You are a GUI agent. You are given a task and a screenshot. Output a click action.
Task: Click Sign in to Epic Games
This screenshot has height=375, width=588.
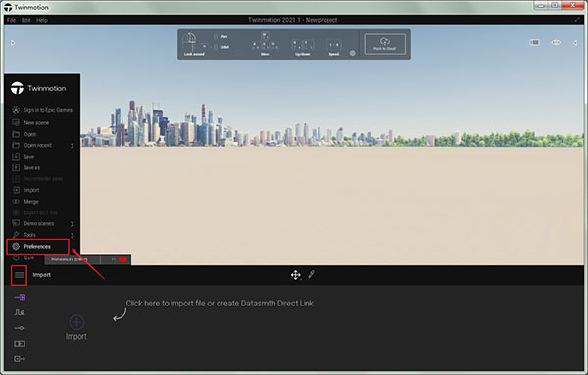42,110
